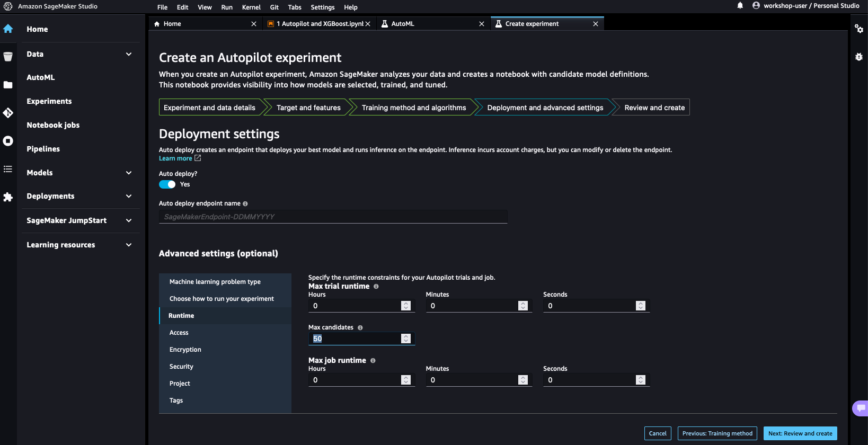Open the file browser folder icon

point(8,85)
